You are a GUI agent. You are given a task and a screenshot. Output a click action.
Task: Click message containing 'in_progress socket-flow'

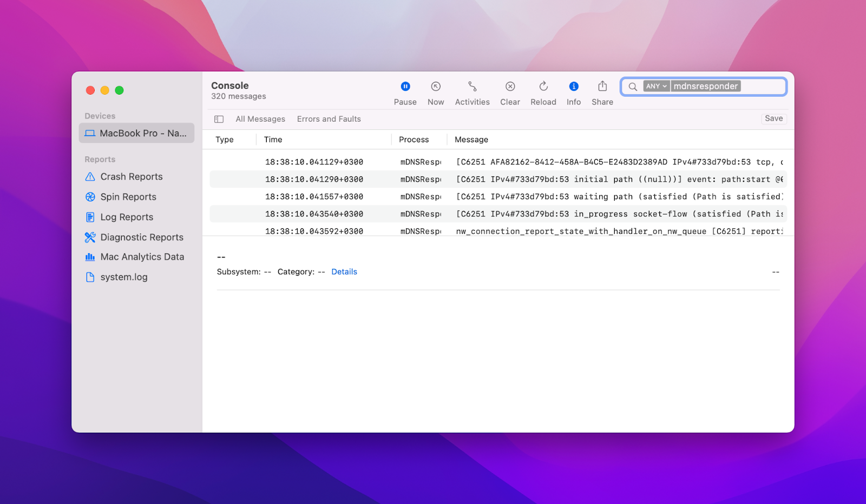point(619,214)
